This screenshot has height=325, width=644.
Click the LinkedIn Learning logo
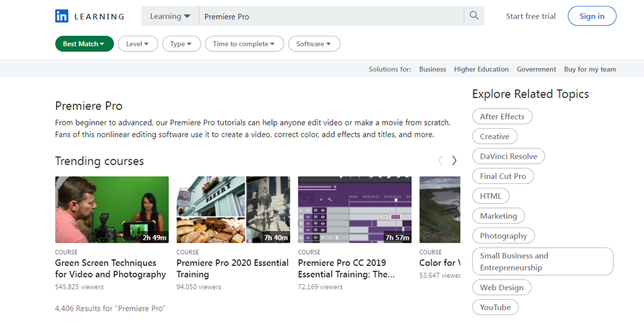(x=89, y=16)
